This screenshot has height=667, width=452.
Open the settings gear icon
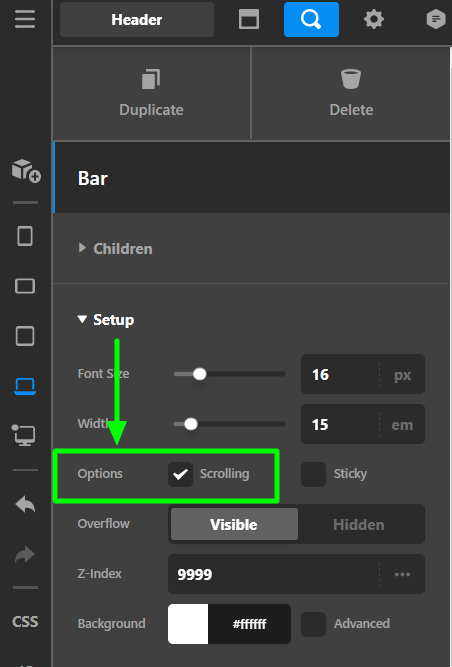tap(374, 20)
